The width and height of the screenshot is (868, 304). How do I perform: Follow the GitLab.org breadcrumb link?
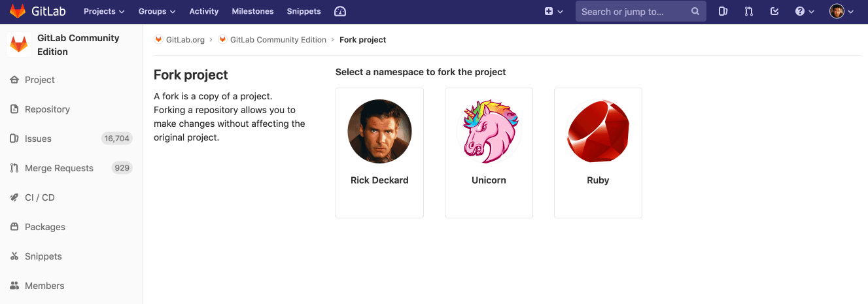[185, 40]
